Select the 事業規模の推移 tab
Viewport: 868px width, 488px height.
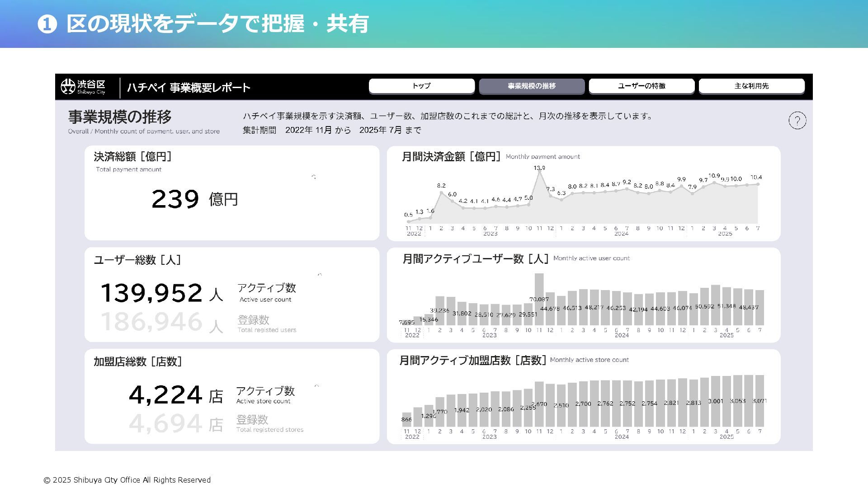click(x=532, y=86)
